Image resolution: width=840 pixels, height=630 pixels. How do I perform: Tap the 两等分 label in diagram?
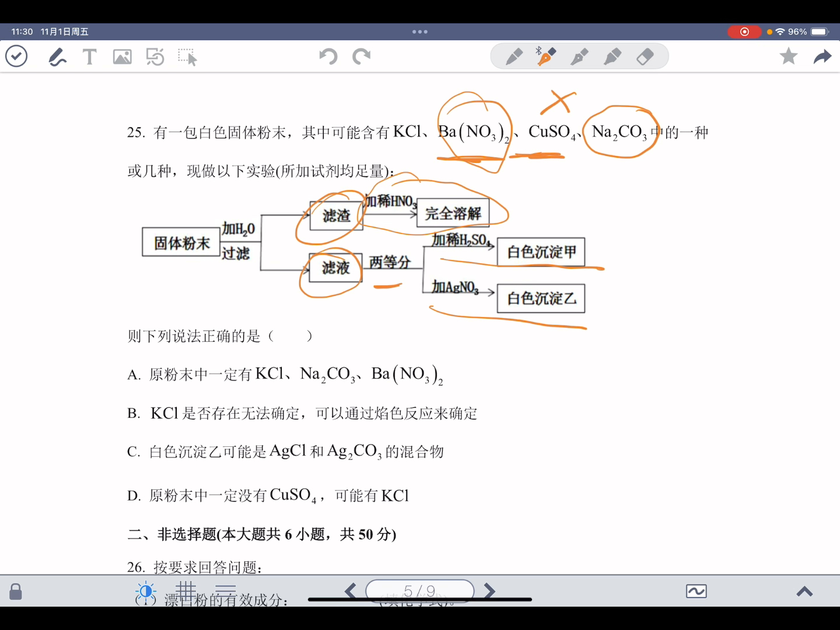(x=390, y=262)
